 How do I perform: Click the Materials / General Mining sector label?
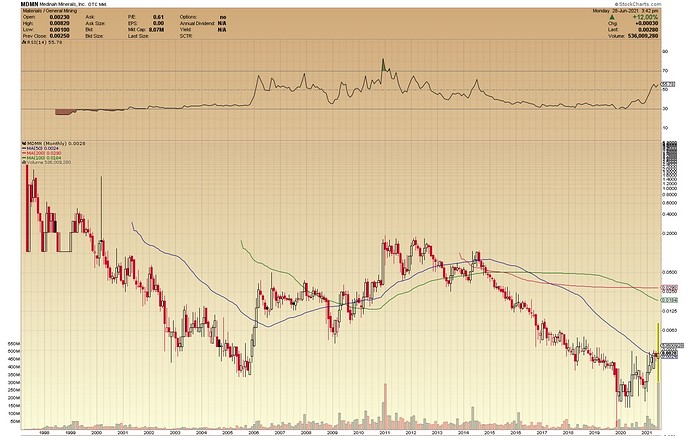49,11
